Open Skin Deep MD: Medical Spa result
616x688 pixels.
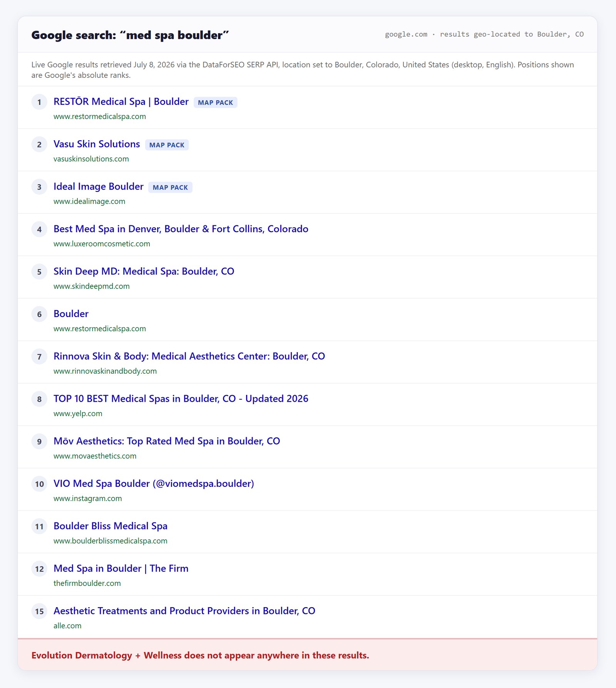tap(144, 271)
